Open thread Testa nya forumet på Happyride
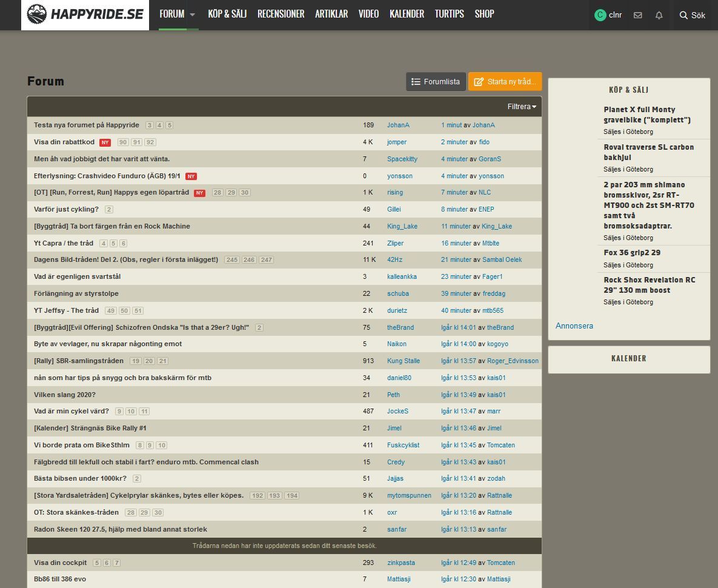The width and height of the screenshot is (718, 588). pyautogui.click(x=87, y=125)
